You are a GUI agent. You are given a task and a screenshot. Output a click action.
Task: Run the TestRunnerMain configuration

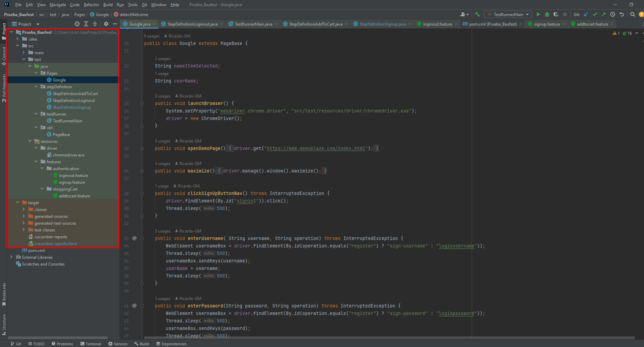coord(539,14)
